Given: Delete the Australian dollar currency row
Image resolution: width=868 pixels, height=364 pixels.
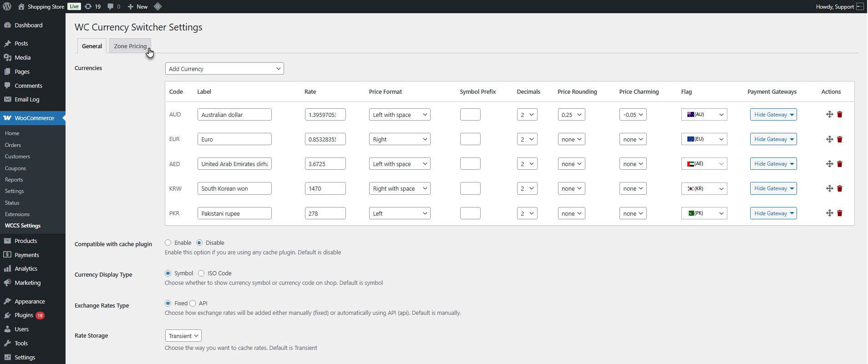Looking at the screenshot, I should pyautogui.click(x=840, y=115).
